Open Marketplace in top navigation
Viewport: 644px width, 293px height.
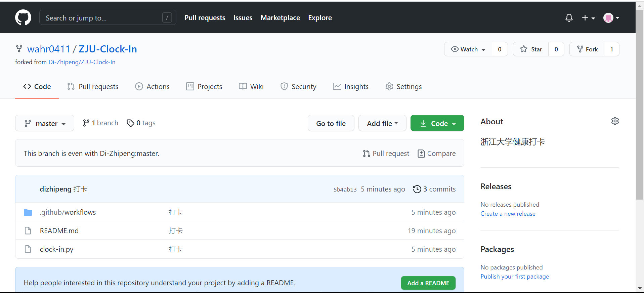coord(280,18)
